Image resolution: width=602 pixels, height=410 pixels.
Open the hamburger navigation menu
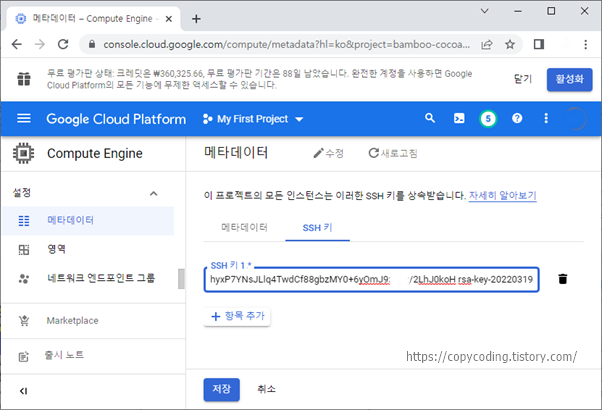click(24, 119)
